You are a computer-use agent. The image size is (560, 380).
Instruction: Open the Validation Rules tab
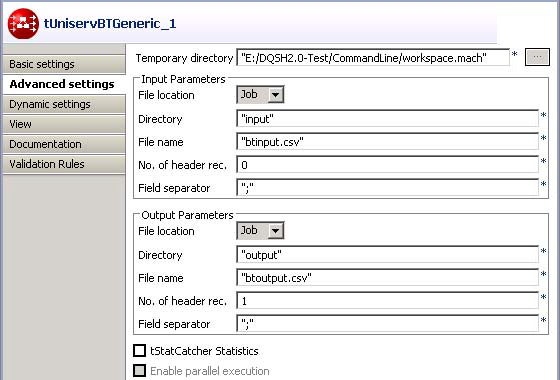pos(64,164)
